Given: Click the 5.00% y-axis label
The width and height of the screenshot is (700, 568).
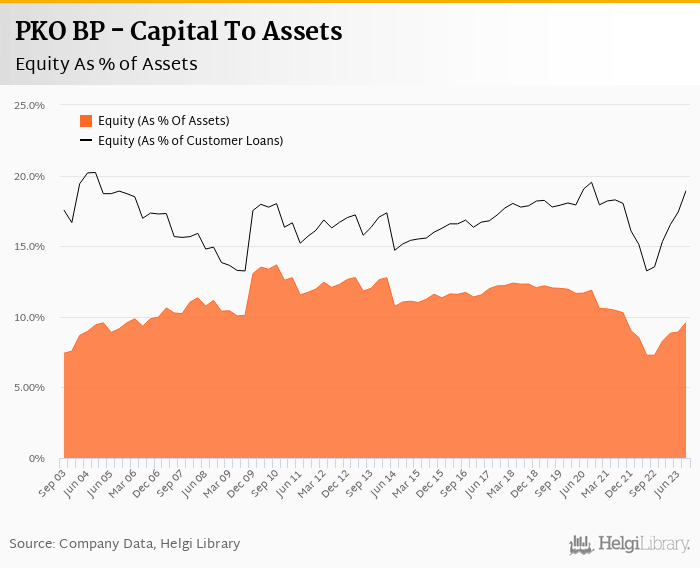Looking at the screenshot, I should (x=29, y=388).
